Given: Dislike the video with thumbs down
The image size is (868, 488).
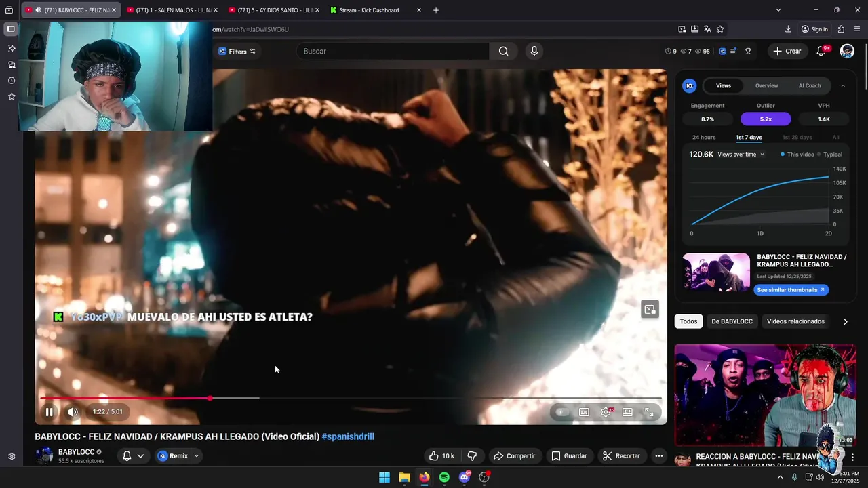Looking at the screenshot, I should pos(472,456).
